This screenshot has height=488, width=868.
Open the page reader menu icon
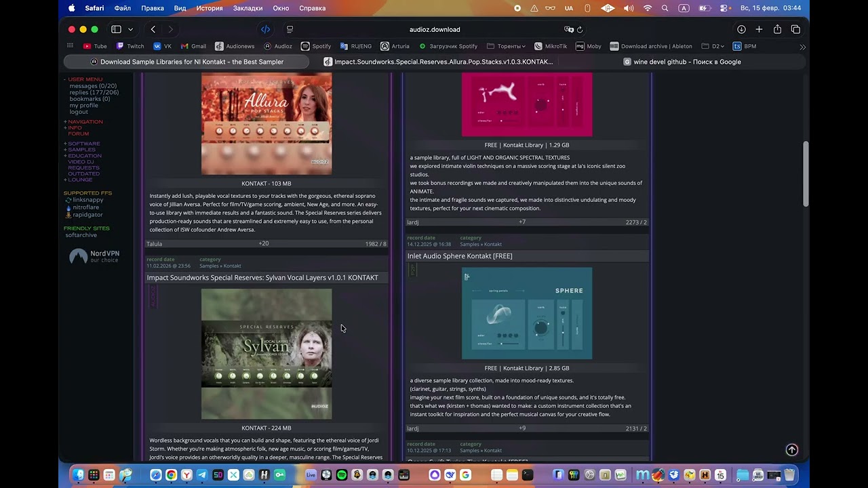[290, 29]
